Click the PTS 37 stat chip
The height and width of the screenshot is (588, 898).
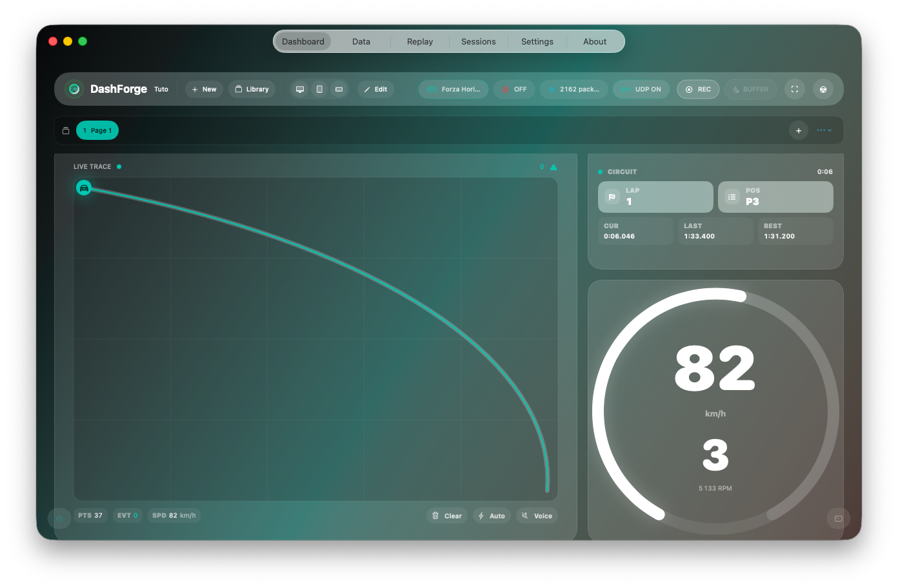(90, 515)
